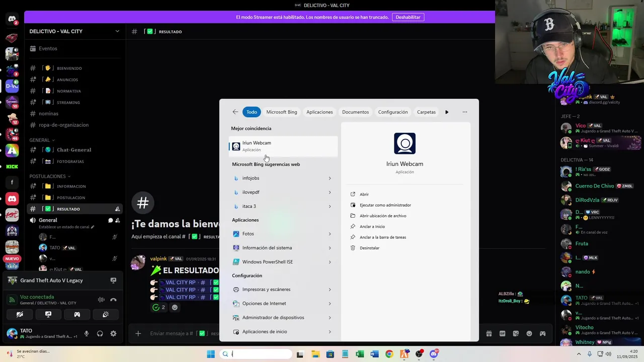Click the taskbar search input field
This screenshot has width=644, height=362.
(257, 354)
